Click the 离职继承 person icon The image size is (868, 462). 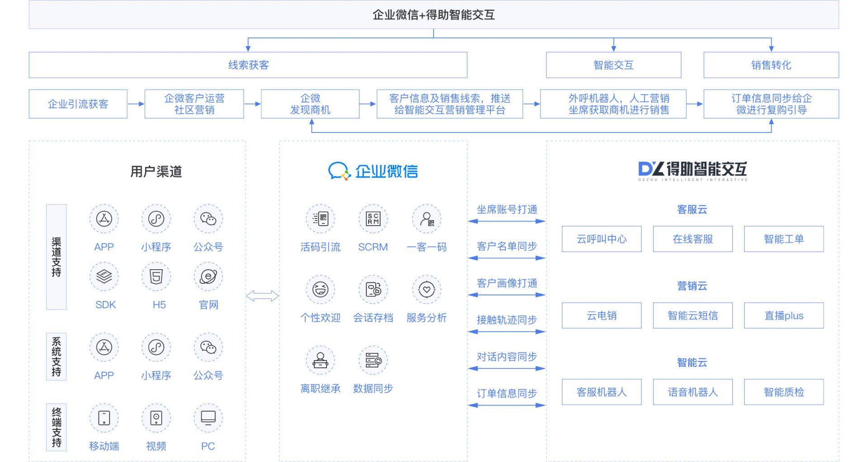321,360
